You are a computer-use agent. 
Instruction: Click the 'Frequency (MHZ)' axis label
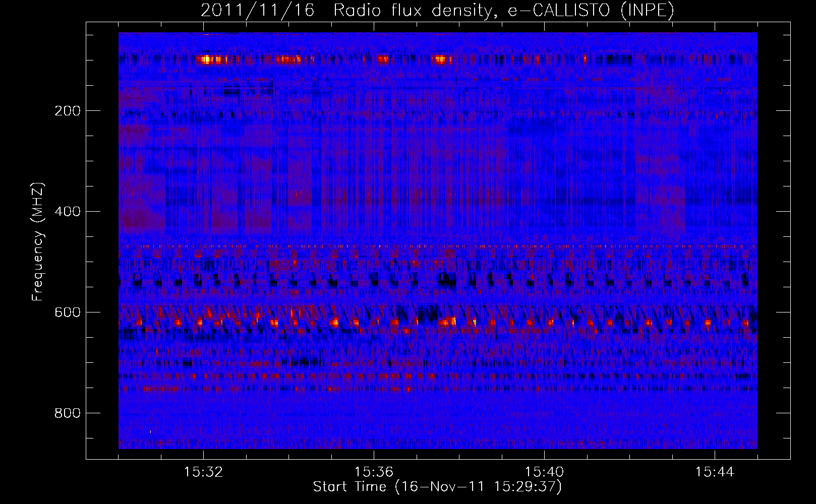[37, 242]
